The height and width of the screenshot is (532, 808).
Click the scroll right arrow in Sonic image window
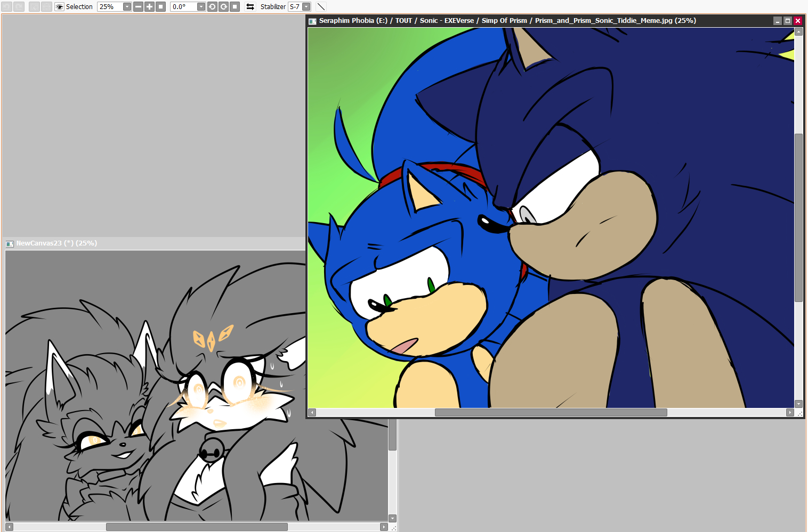[x=790, y=413]
